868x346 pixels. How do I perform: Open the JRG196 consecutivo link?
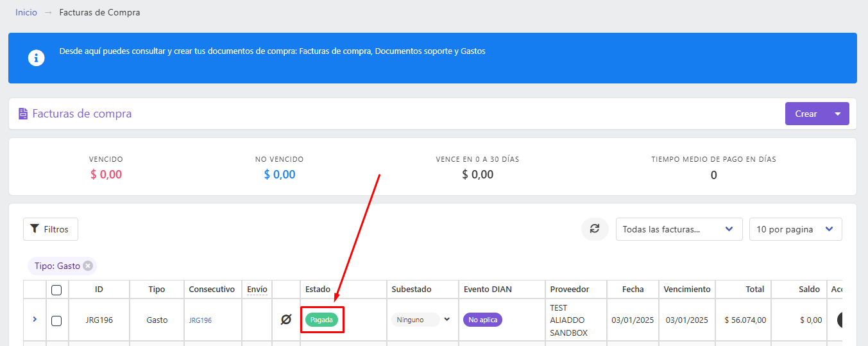tap(200, 320)
